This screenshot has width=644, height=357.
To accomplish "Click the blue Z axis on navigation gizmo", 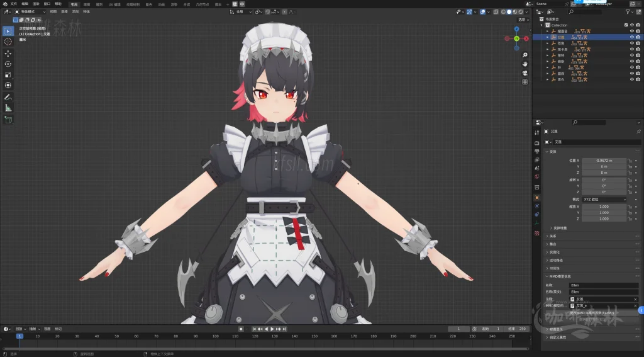I will coord(517,29).
